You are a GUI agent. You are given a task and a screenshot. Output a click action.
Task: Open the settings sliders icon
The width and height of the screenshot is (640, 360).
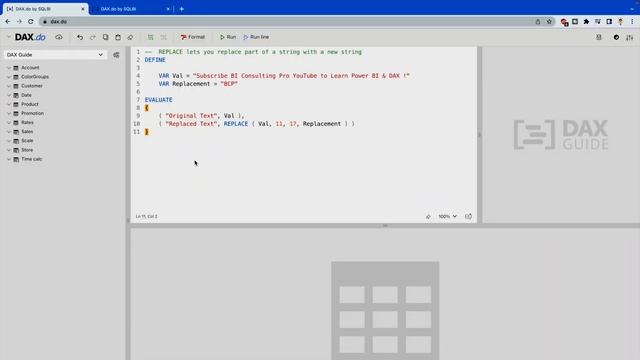tap(629, 37)
